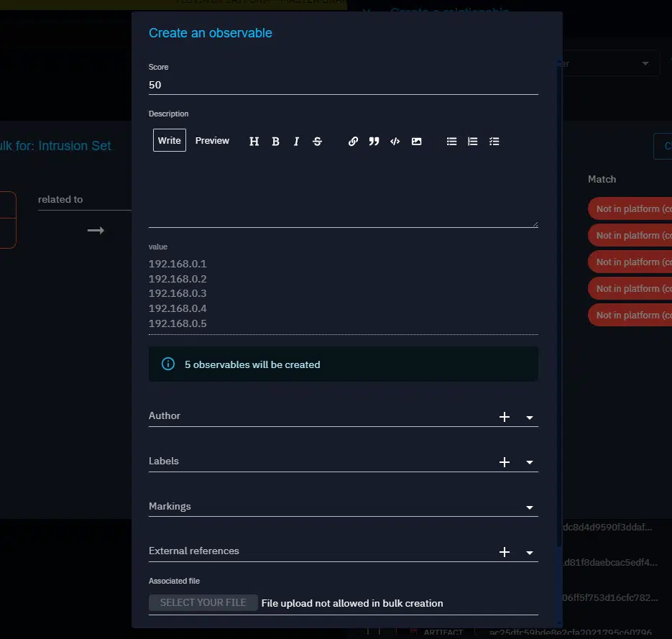Switch to the Preview tab
The image size is (672, 639).
[x=212, y=141]
